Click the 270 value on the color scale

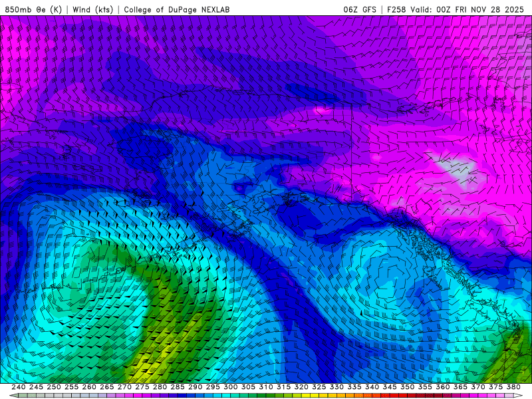tap(124, 387)
